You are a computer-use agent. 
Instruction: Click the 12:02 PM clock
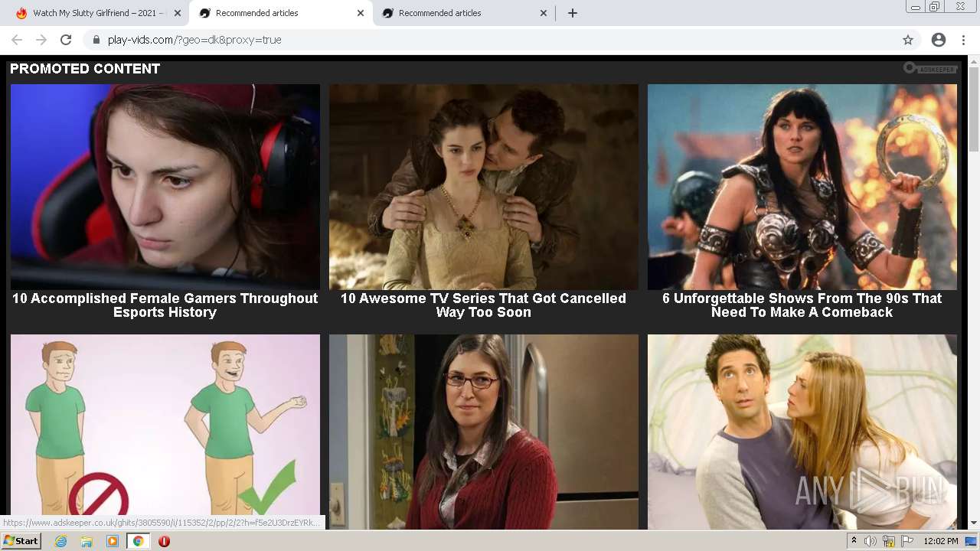[x=941, y=541]
